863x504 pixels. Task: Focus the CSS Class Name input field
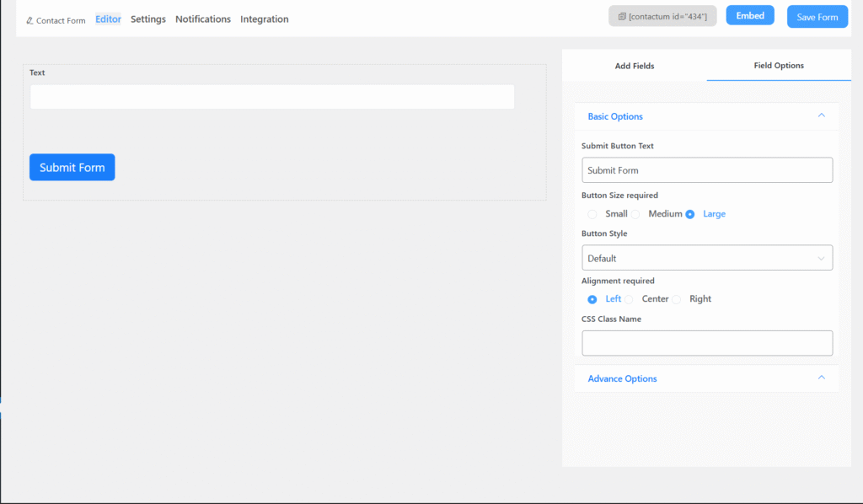[706, 343]
